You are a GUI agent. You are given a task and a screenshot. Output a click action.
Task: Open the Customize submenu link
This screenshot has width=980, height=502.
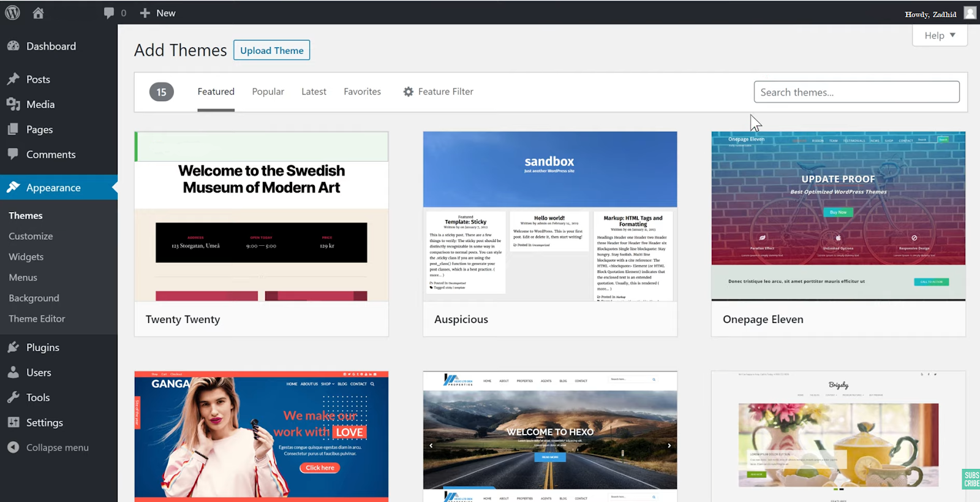[31, 236]
